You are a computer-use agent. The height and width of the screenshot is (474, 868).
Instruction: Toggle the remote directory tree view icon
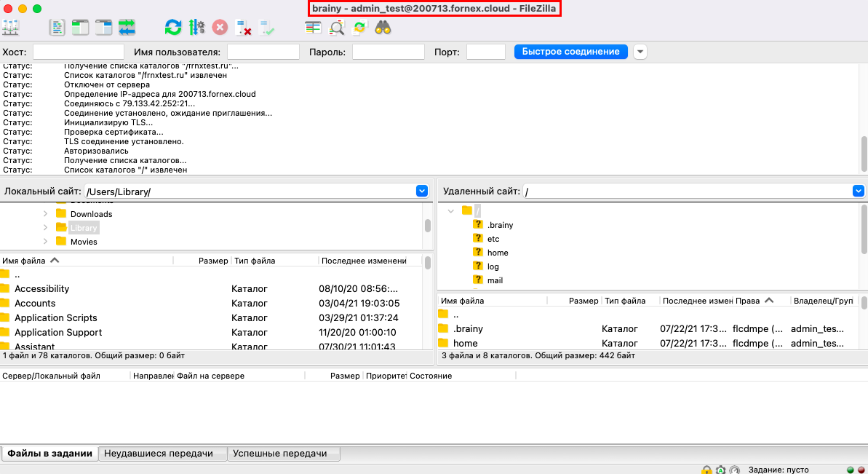[x=103, y=27]
